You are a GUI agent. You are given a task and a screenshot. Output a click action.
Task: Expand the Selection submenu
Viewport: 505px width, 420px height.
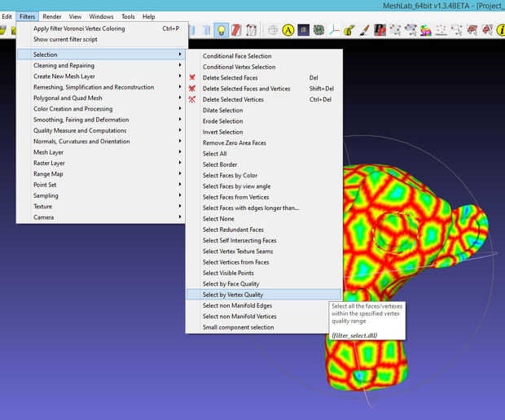[x=101, y=55]
